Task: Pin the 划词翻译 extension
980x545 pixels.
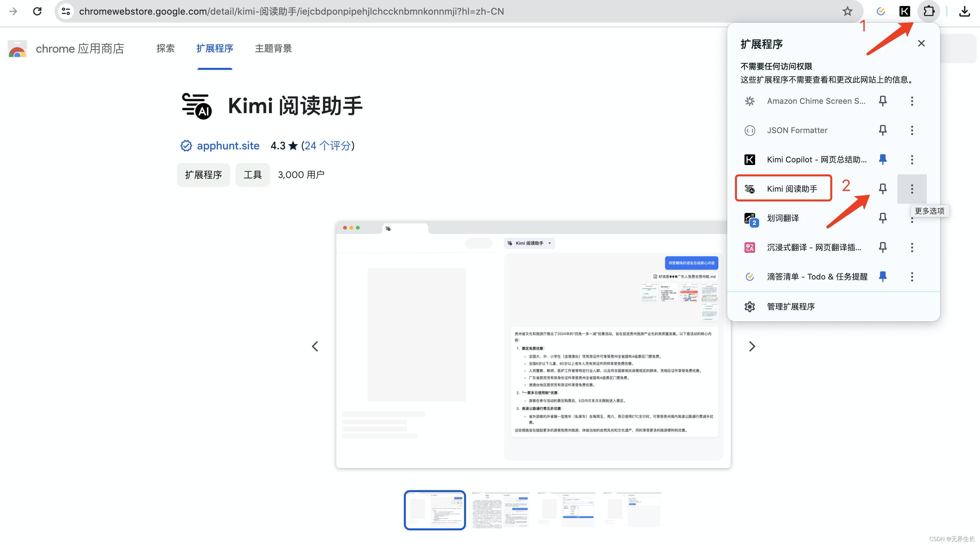Action: click(x=883, y=218)
